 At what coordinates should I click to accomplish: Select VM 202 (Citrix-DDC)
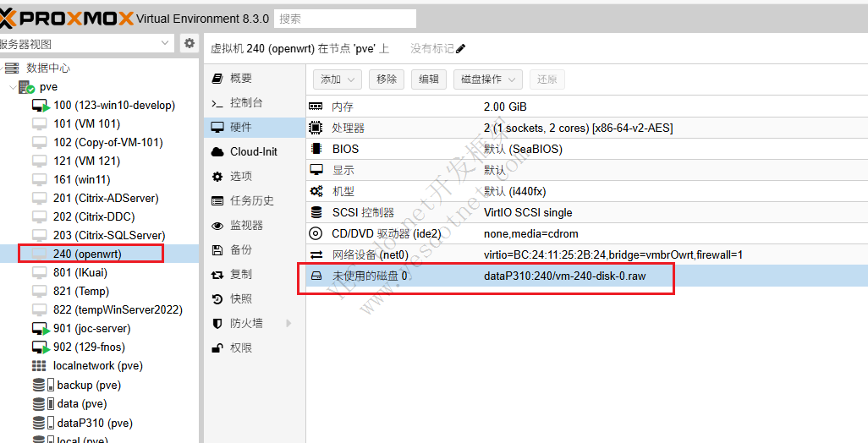(x=94, y=216)
